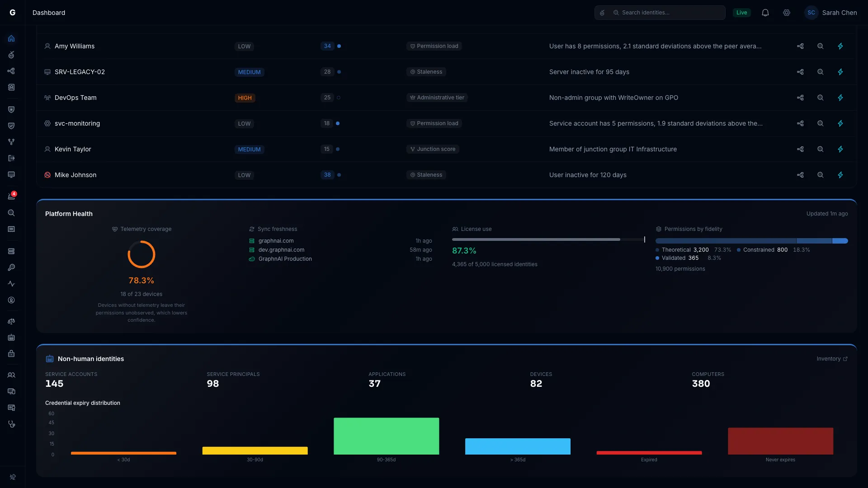Open the contact book icon in sidebar
The image size is (868, 488).
point(11,87)
